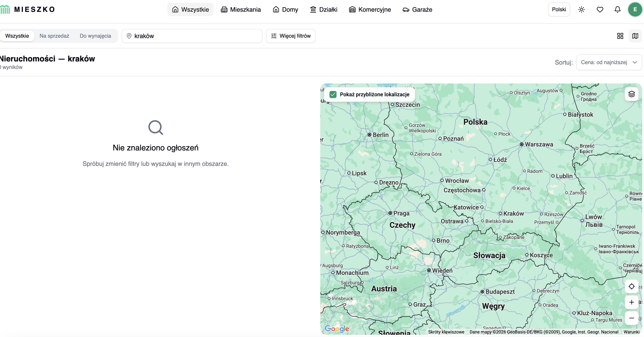644x337 pixels.
Task: Toggle Pokaż przybliżone lokalizacje checkbox
Action: [333, 94]
